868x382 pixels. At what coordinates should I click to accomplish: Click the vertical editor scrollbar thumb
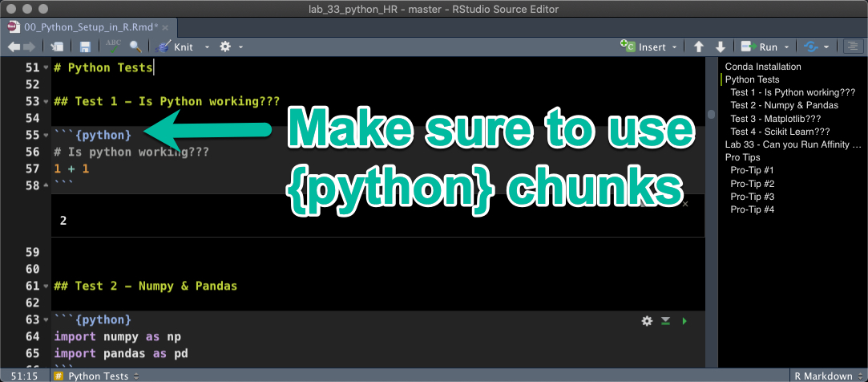click(x=711, y=114)
